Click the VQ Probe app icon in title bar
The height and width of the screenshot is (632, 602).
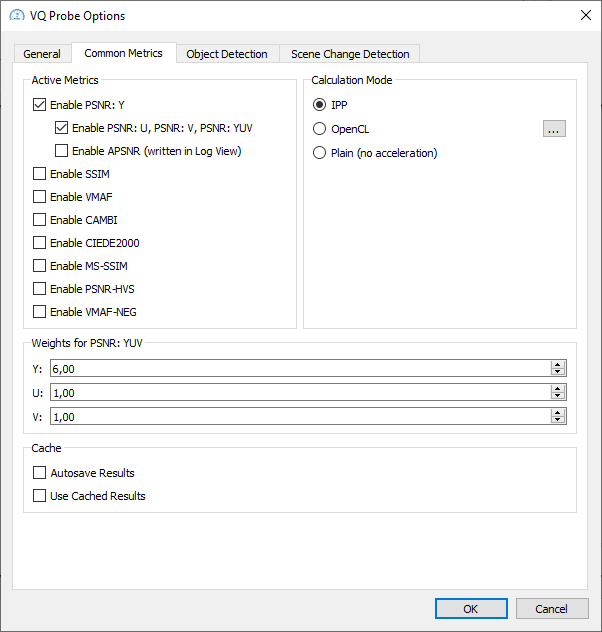pyautogui.click(x=17, y=16)
